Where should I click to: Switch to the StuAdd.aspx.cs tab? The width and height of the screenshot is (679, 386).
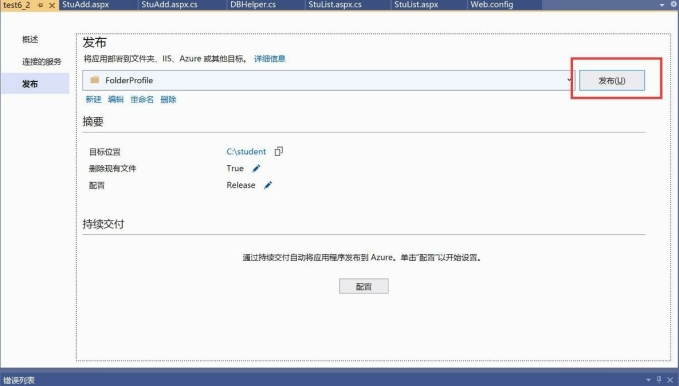click(x=169, y=5)
